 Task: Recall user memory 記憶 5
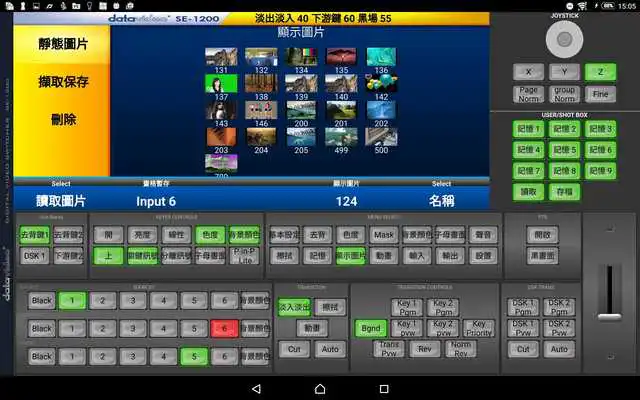point(564,150)
